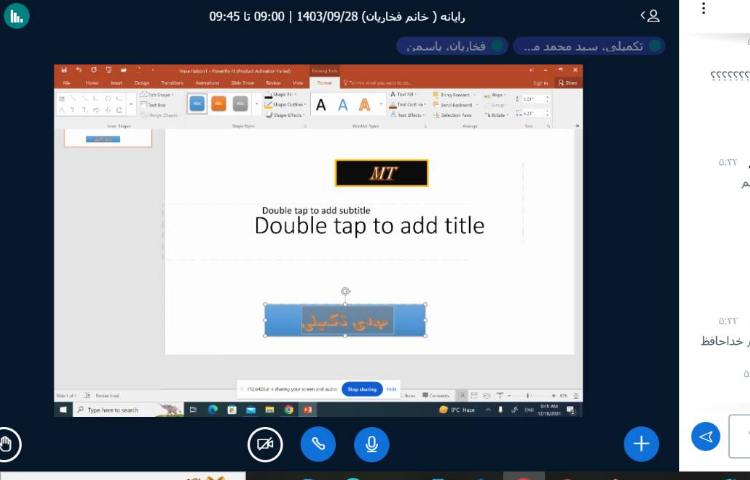The height and width of the screenshot is (480, 750).
Task: Click Sign in in PowerPoint title area
Action: pyautogui.click(x=540, y=83)
